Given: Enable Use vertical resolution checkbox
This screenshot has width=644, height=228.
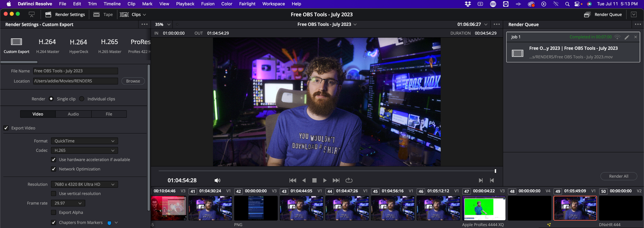Looking at the screenshot, I should tap(54, 194).
